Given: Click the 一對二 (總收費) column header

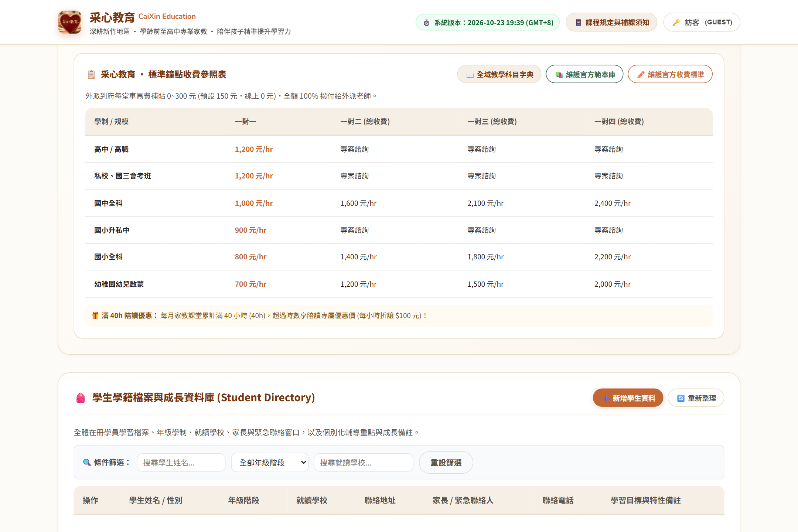Looking at the screenshot, I should click(x=365, y=122).
